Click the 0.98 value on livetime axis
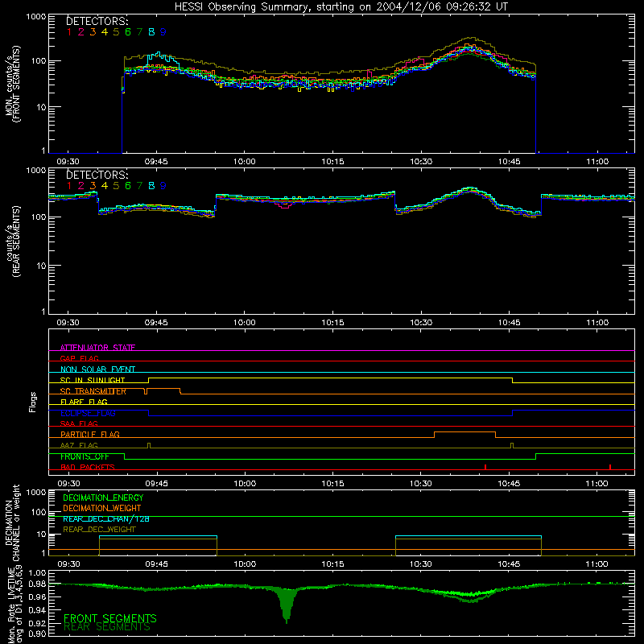The height and width of the screenshot is (644, 644). 38,584
